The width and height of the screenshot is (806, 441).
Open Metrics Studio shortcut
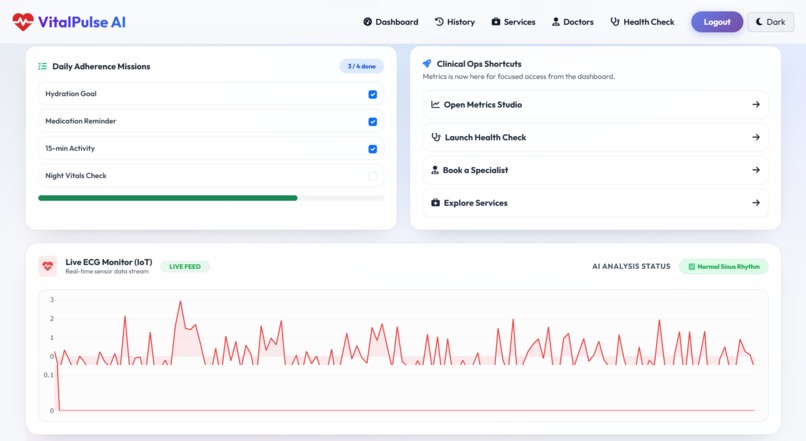click(x=595, y=104)
